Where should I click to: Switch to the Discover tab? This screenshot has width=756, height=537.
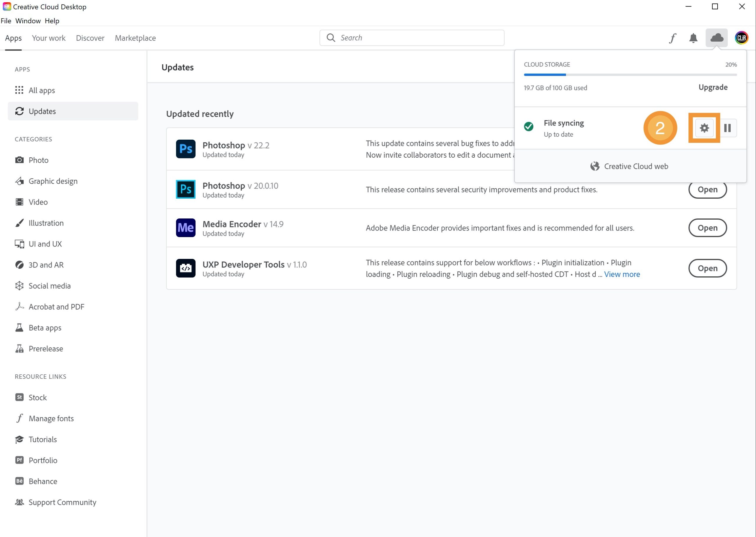(x=90, y=38)
